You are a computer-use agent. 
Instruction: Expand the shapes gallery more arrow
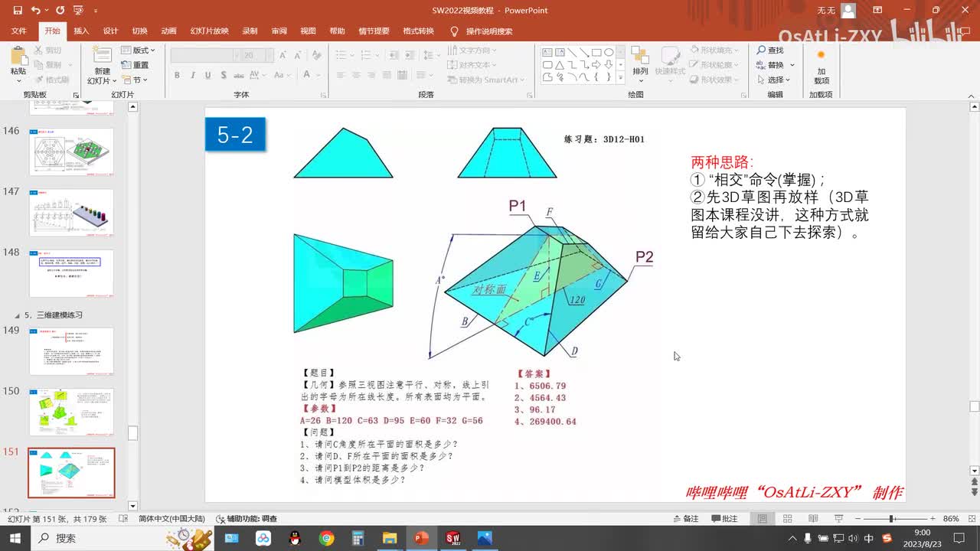coord(622,78)
